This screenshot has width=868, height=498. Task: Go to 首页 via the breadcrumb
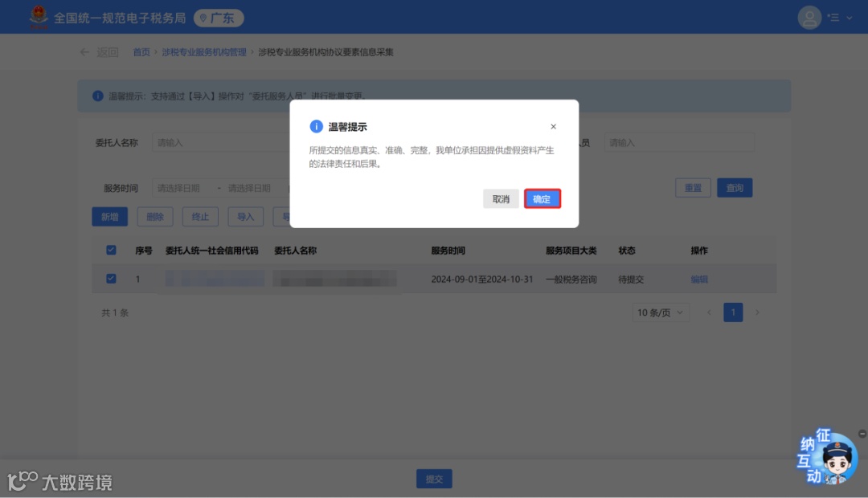click(x=141, y=51)
